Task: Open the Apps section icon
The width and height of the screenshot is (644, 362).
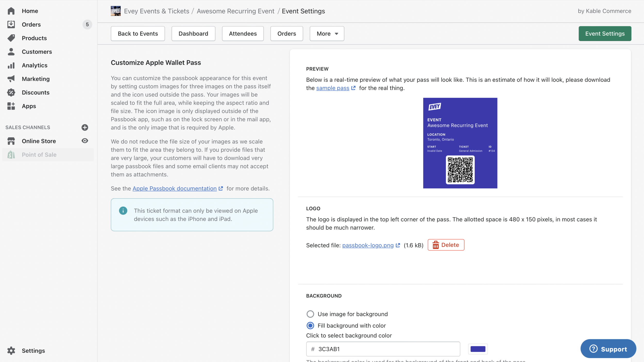Action: pos(11,106)
